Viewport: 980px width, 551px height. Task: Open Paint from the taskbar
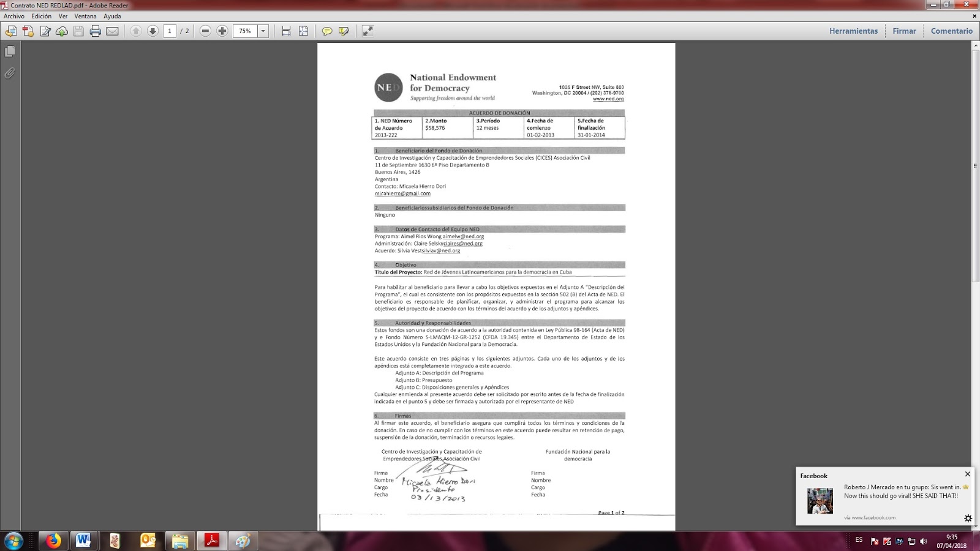click(243, 541)
